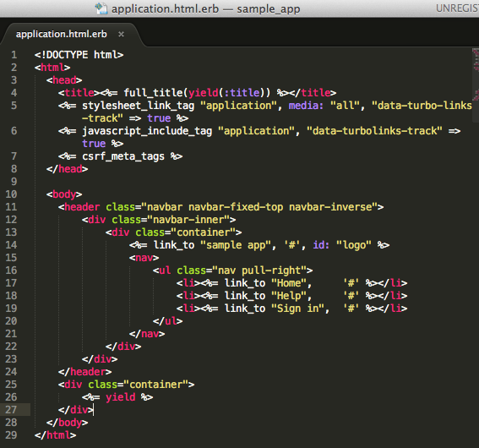Click the closing body tag

(68, 423)
